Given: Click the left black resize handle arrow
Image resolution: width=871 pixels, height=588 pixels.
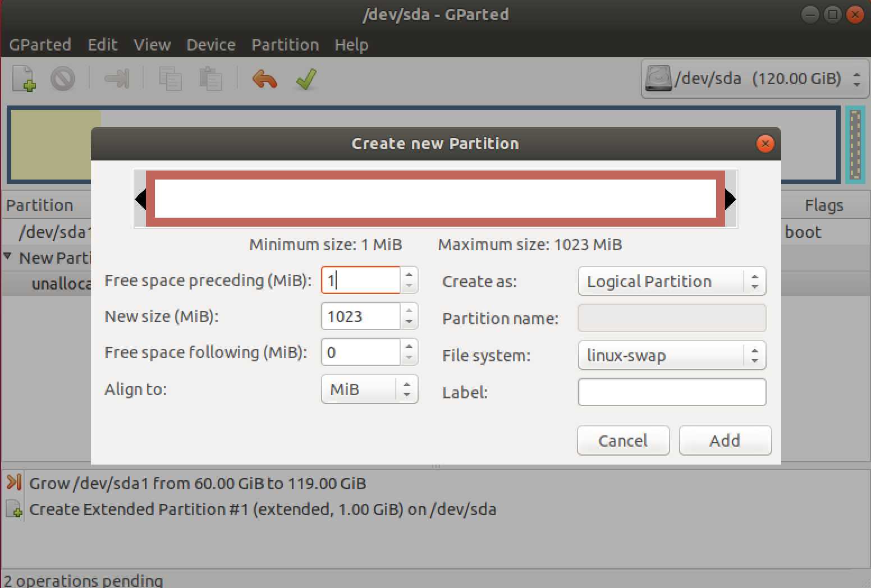Looking at the screenshot, I should click(x=140, y=199).
